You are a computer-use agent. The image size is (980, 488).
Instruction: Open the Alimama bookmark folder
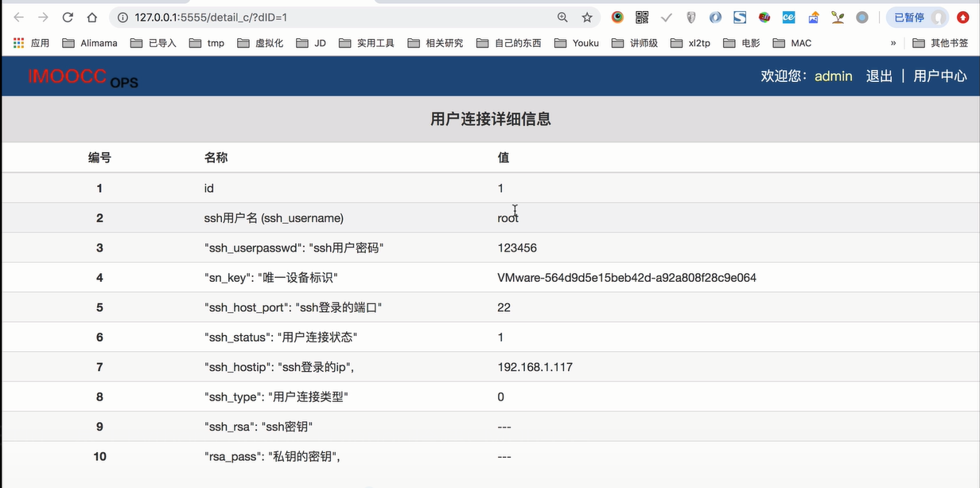[89, 43]
